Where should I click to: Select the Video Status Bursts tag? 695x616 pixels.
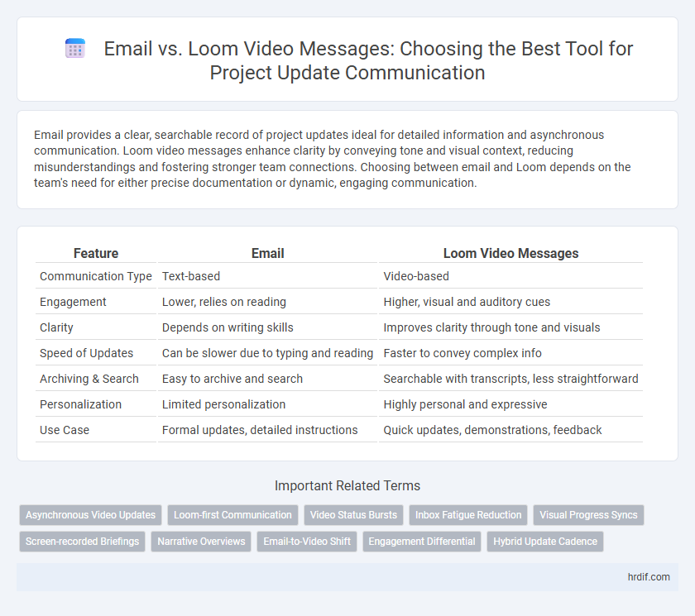354,515
